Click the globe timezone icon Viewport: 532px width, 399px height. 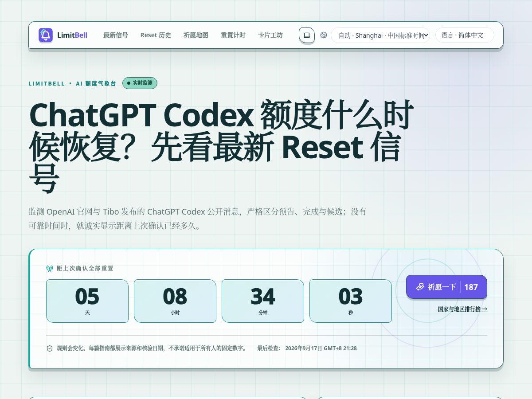click(x=324, y=35)
